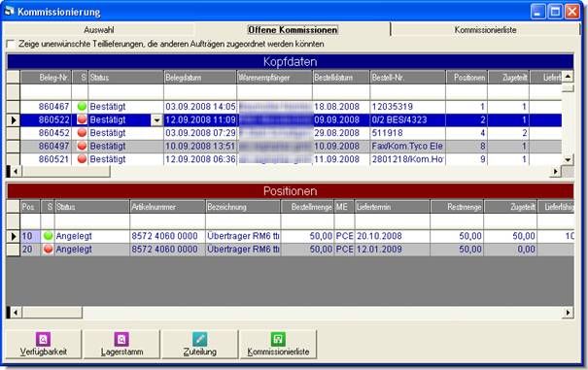Click the Positionen column header in Kopfdaten

[467, 78]
